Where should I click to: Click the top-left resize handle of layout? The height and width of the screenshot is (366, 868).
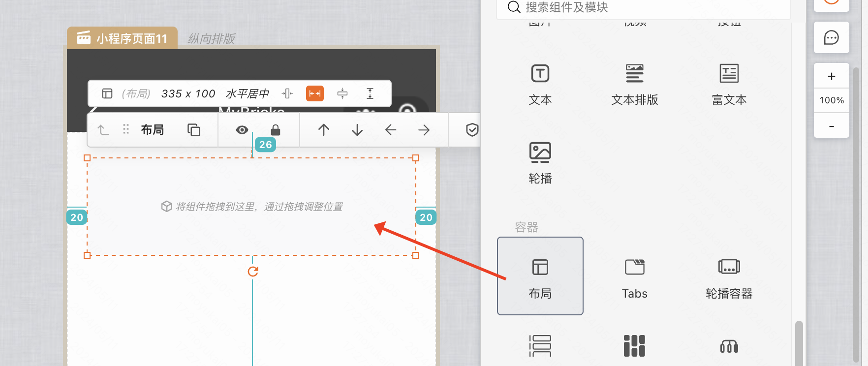(x=87, y=158)
